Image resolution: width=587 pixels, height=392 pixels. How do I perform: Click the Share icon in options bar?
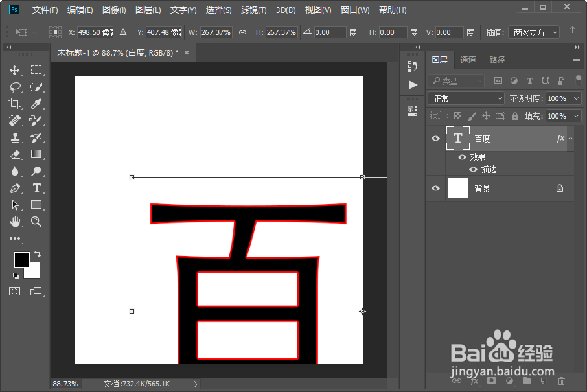(572, 32)
